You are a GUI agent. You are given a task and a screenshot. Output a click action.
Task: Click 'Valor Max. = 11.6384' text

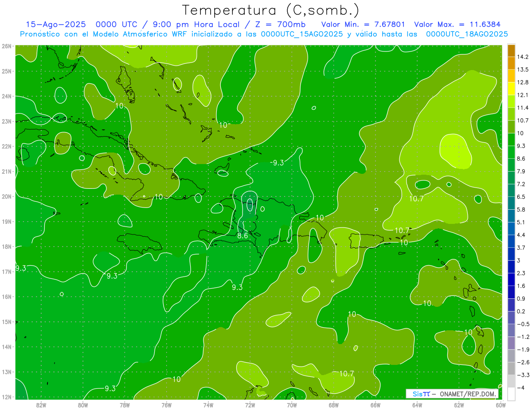tap(458, 24)
